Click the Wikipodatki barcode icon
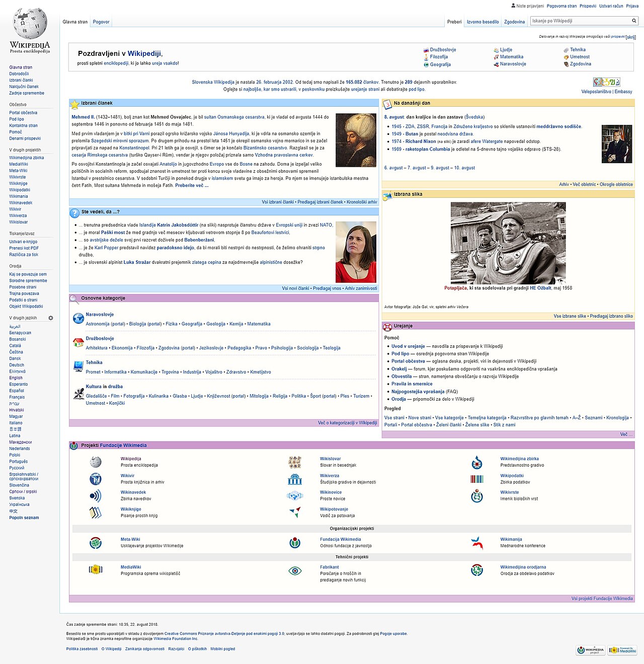 (x=477, y=479)
